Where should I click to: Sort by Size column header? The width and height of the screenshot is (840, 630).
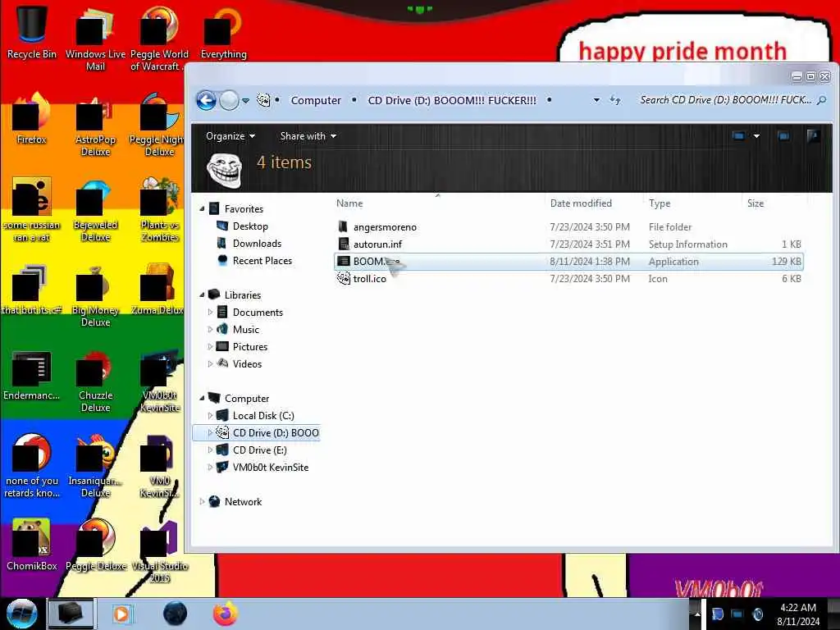pyautogui.click(x=756, y=203)
